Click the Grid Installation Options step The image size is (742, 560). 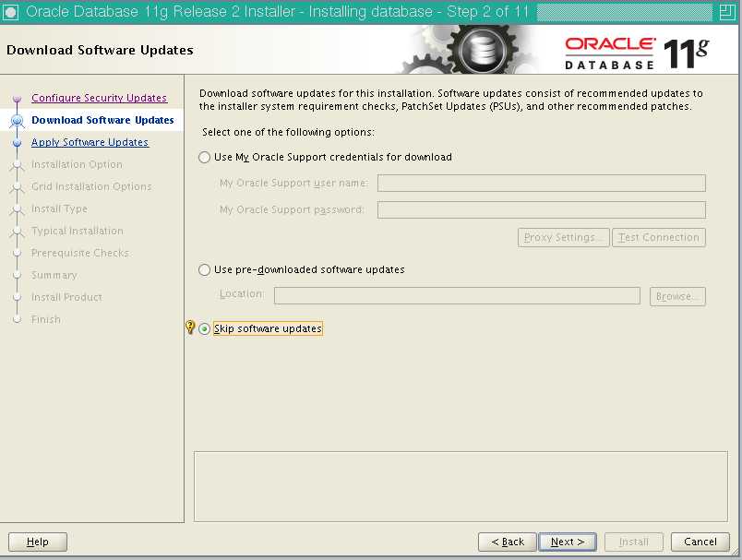91,187
